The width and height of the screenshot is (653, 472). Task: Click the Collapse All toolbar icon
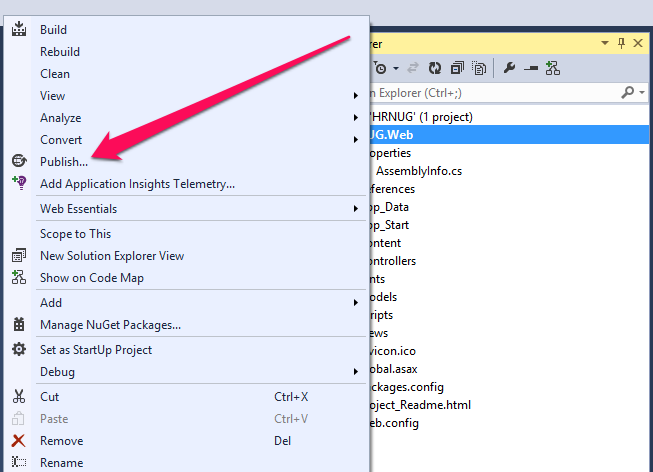(x=457, y=68)
